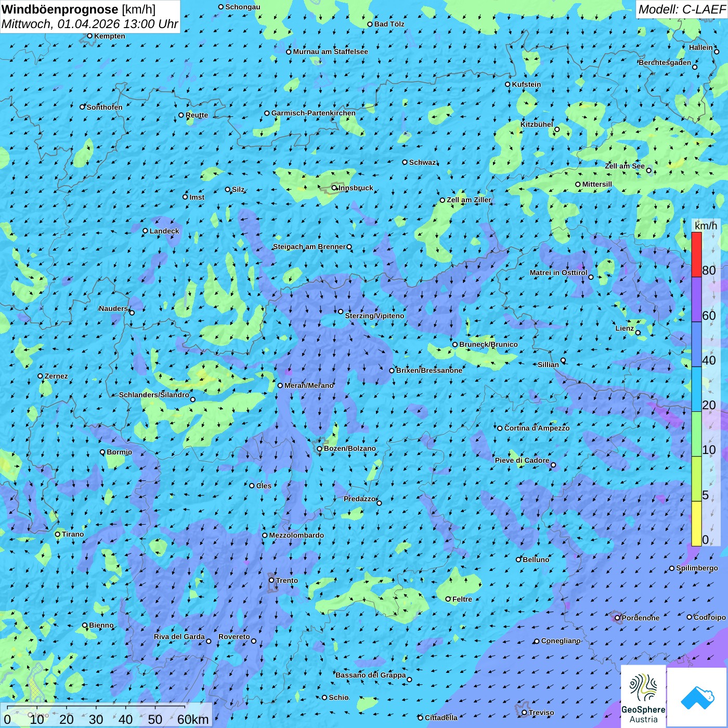The image size is (728, 728).
Task: Click the Lienz city marker
Action: (x=638, y=332)
